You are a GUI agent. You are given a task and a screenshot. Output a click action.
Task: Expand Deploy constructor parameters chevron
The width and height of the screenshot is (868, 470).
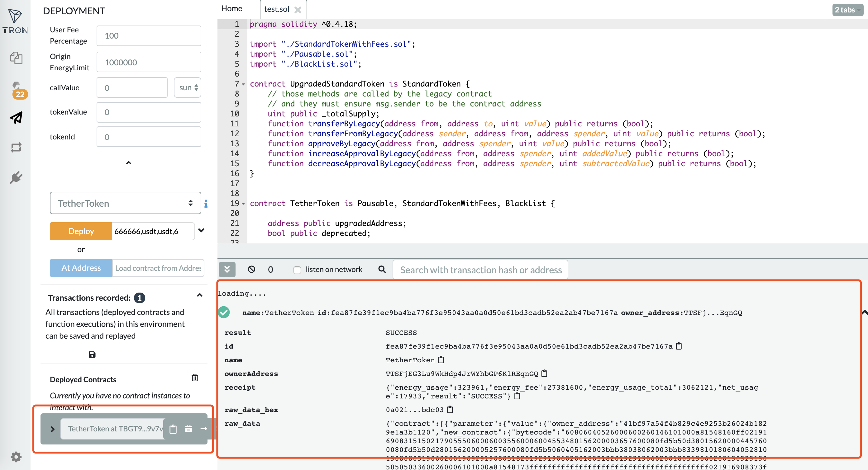[202, 231]
